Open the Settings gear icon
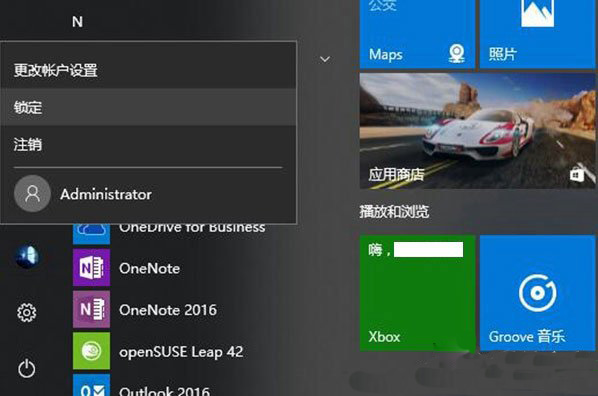Viewport: 598px width, 396px height. pos(27,313)
